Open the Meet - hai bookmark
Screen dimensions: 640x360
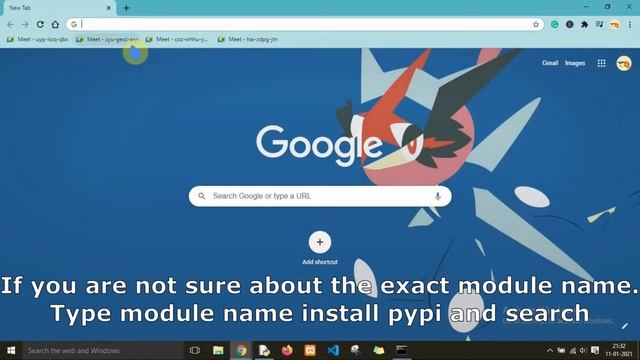248,39
